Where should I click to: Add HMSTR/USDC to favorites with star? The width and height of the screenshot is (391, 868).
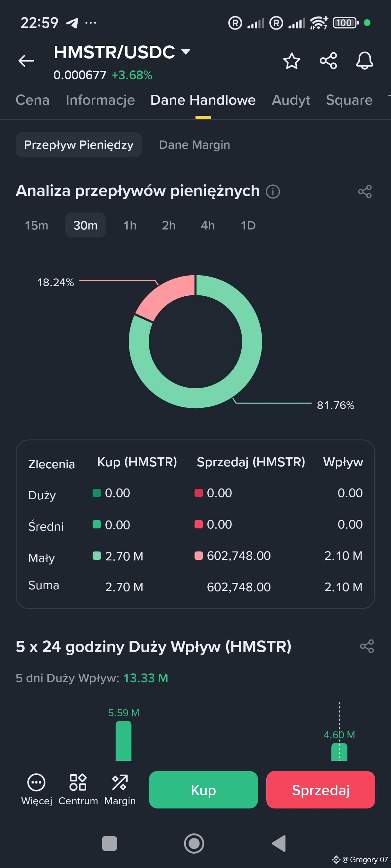click(291, 61)
